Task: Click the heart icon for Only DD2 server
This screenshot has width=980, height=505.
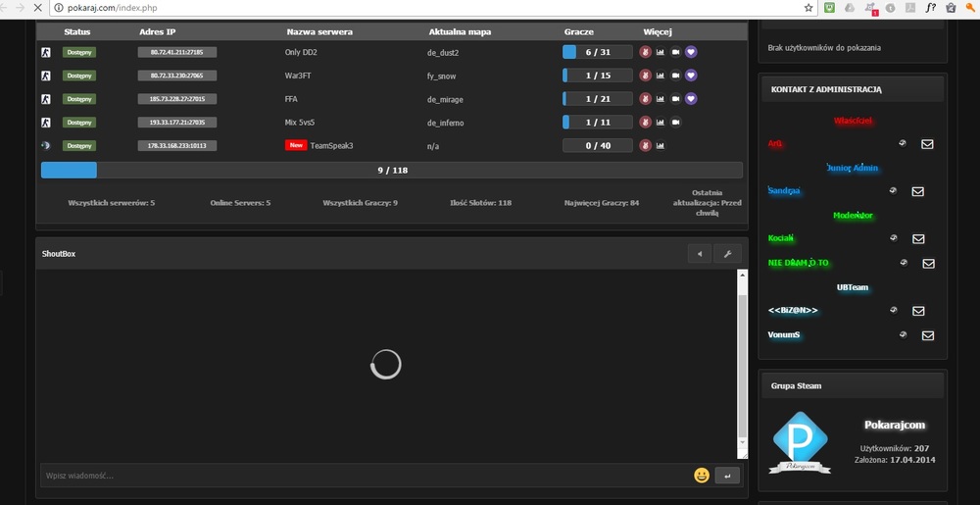Action: coord(691,52)
